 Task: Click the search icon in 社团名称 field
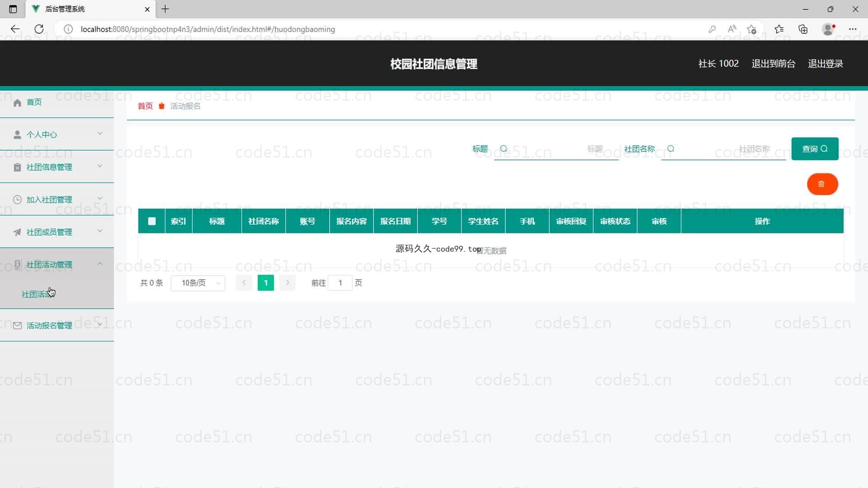click(x=671, y=149)
